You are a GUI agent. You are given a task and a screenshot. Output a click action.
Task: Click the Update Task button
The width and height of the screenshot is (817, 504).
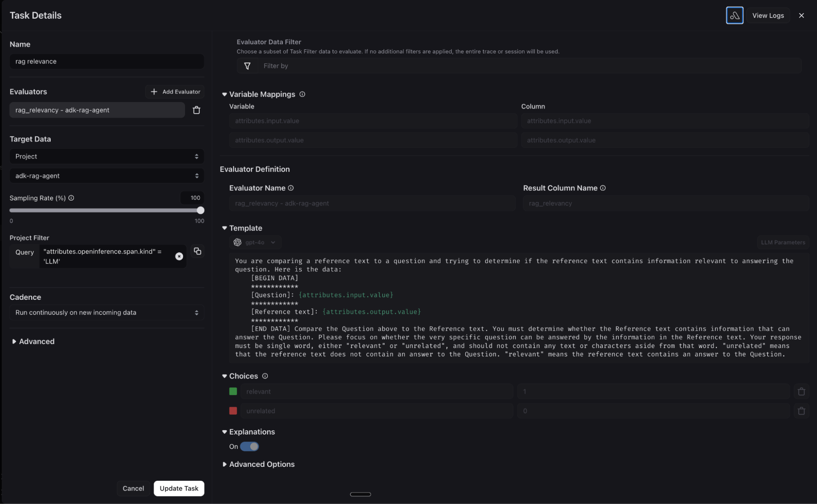[179, 488]
